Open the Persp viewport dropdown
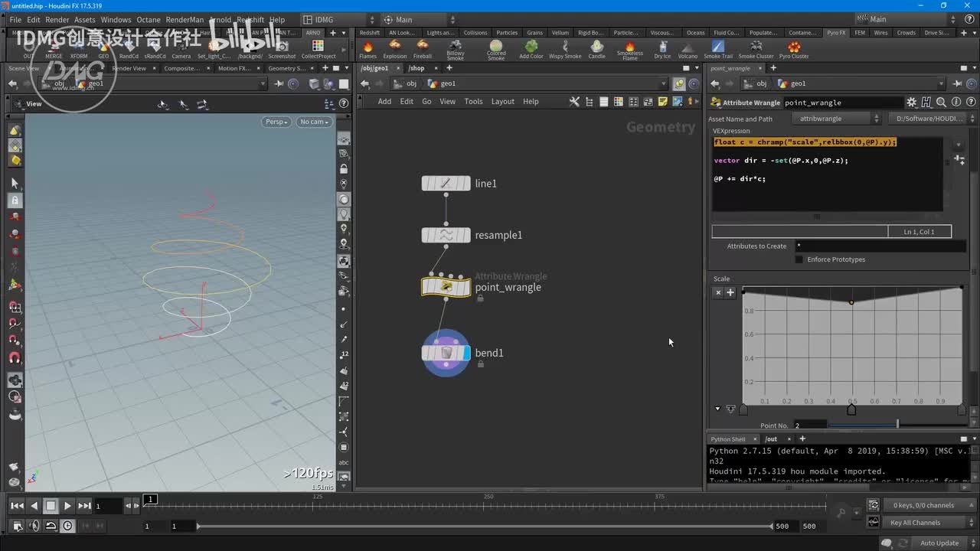The width and height of the screenshot is (980, 551). point(276,122)
